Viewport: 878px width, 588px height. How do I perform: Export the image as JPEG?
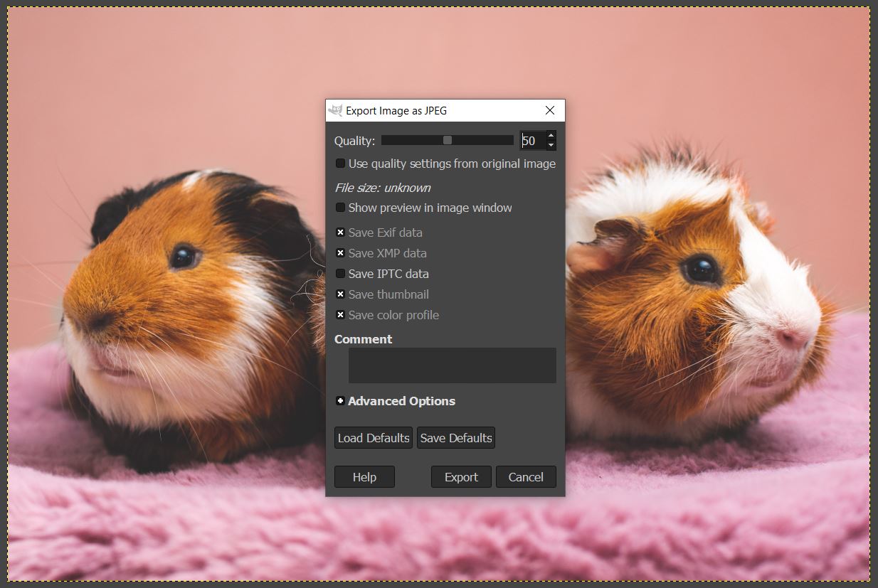click(460, 476)
